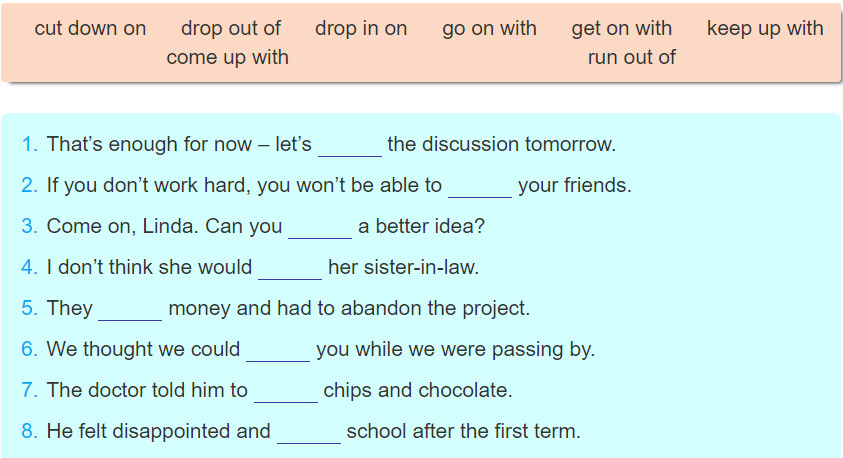Image resolution: width=843 pixels, height=458 pixels.
Task: Select the phrase 'get on with'
Action: coord(621,28)
